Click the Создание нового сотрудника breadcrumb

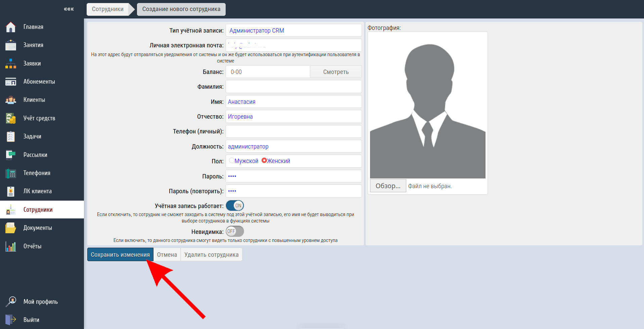181,9
